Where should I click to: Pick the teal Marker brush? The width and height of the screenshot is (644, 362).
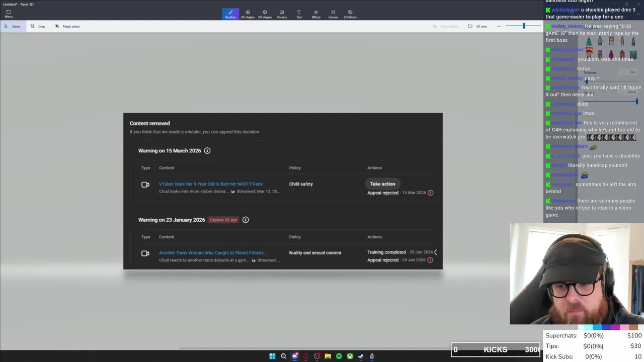589,41
